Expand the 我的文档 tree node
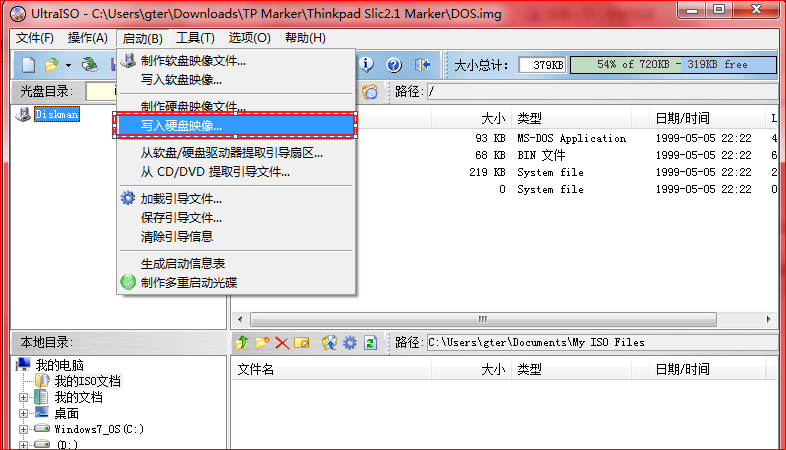Image resolution: width=786 pixels, height=450 pixels. 23,397
